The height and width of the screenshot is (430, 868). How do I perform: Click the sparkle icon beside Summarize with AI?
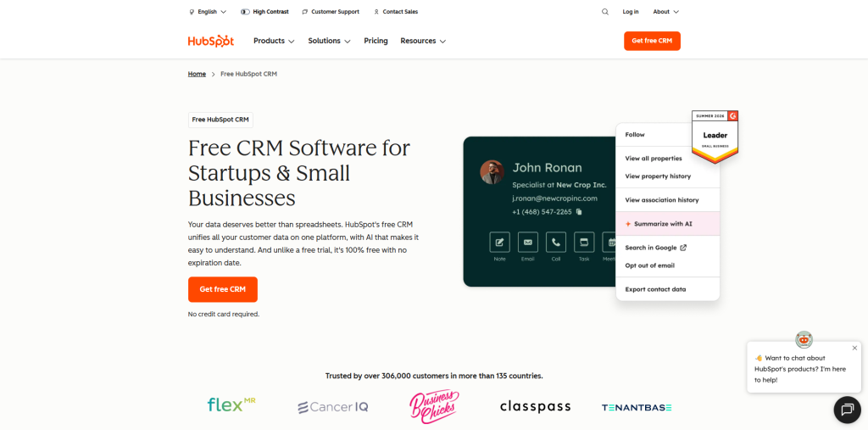pyautogui.click(x=628, y=224)
